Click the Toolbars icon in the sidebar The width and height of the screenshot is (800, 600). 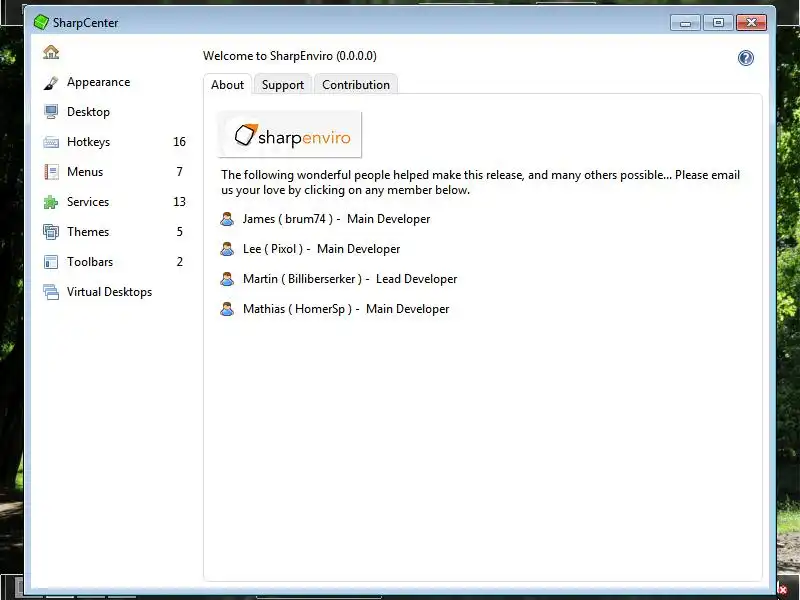coord(51,262)
